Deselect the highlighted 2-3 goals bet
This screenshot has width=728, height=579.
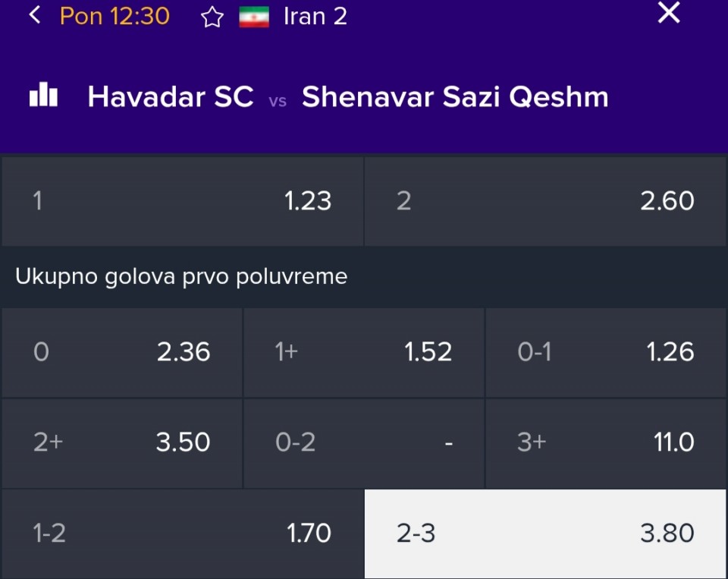[x=545, y=533]
